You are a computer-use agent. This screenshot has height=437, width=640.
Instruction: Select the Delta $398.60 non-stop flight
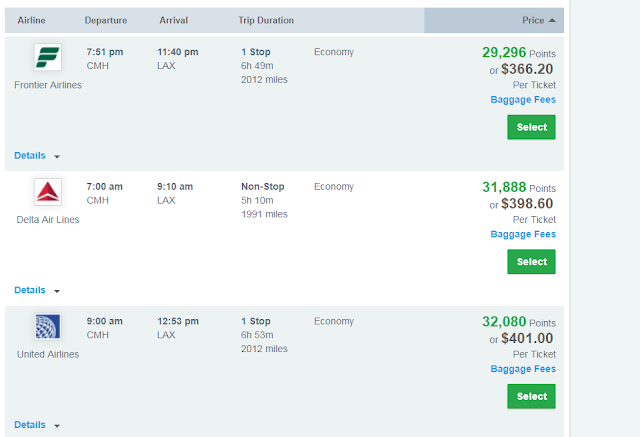[531, 262]
